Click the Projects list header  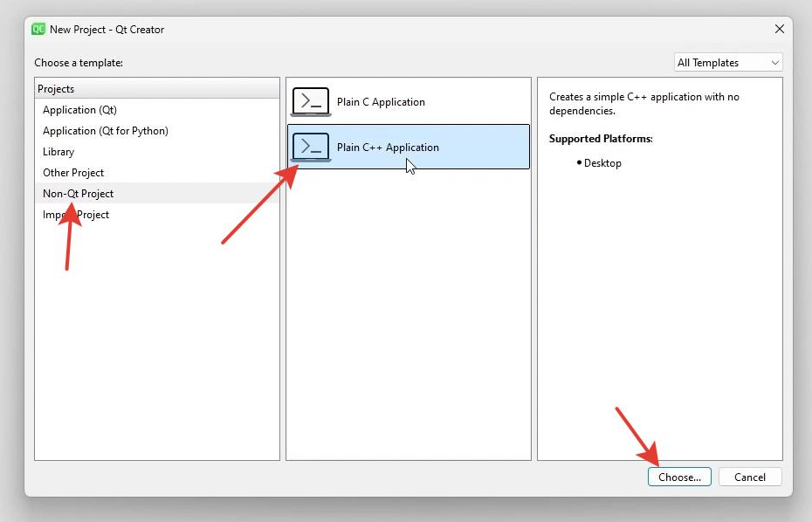tap(157, 88)
